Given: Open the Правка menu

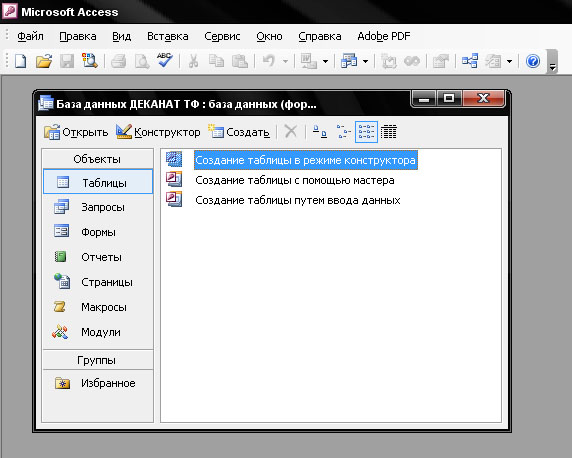Looking at the screenshot, I should tap(78, 36).
